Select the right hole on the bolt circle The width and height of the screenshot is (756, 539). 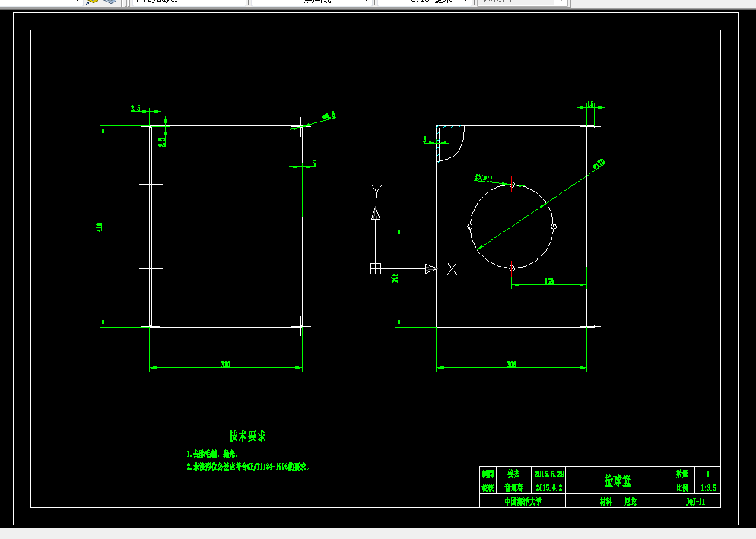click(x=554, y=226)
